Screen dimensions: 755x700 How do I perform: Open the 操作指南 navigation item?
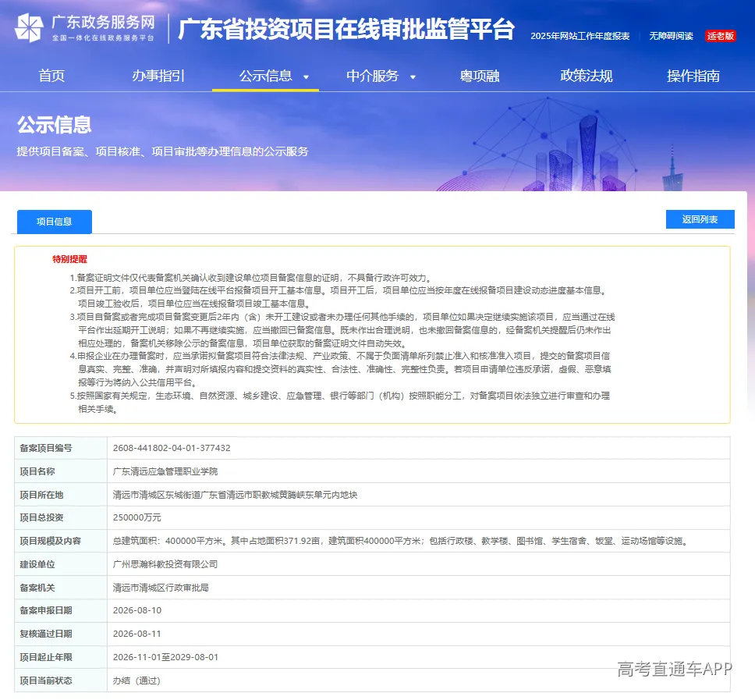tap(693, 76)
